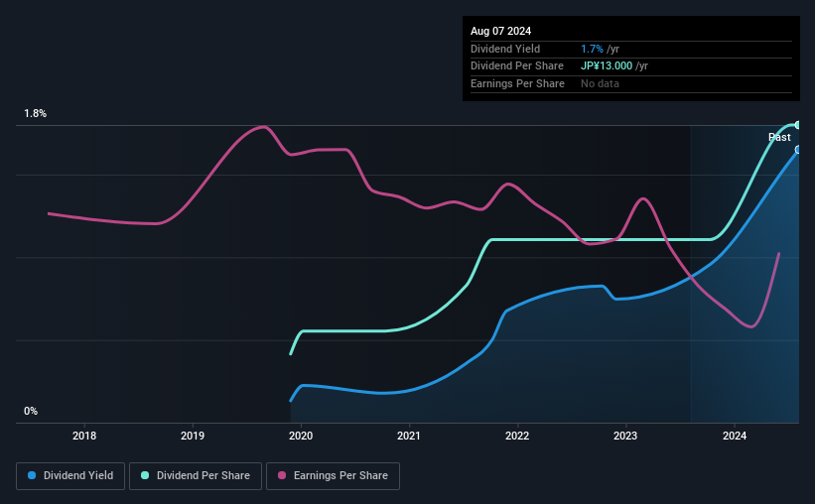Select the blue Dividend Yield endpoint marker
The width and height of the screenshot is (815, 504).
(x=797, y=150)
